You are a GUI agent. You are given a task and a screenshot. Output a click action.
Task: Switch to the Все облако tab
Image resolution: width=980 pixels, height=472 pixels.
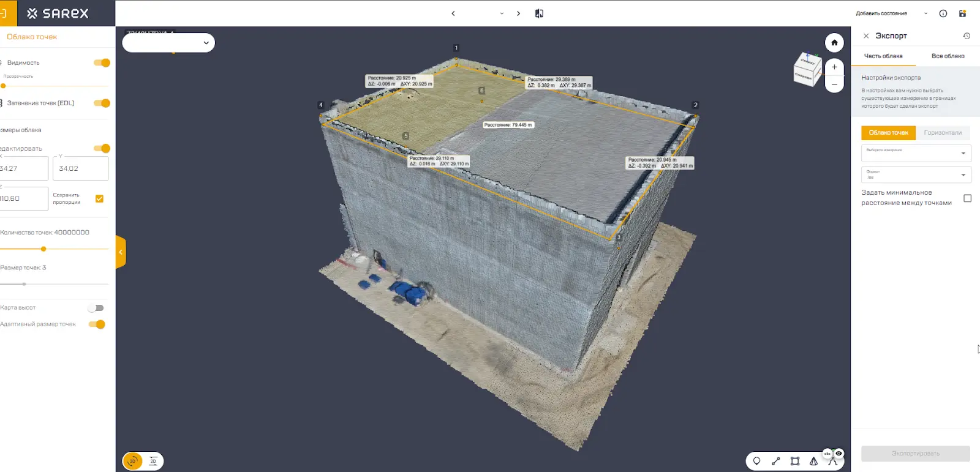[948, 56]
